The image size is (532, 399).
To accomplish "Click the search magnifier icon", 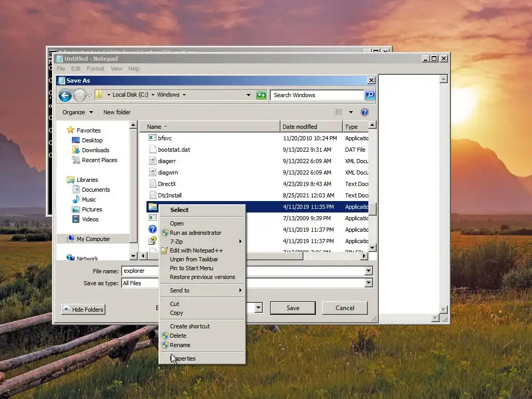I will (x=370, y=95).
